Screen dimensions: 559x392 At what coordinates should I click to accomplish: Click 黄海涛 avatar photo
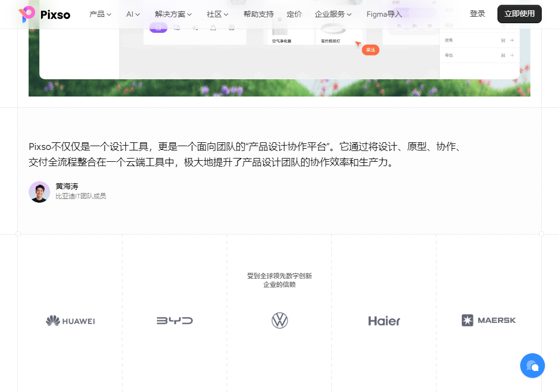click(x=39, y=192)
